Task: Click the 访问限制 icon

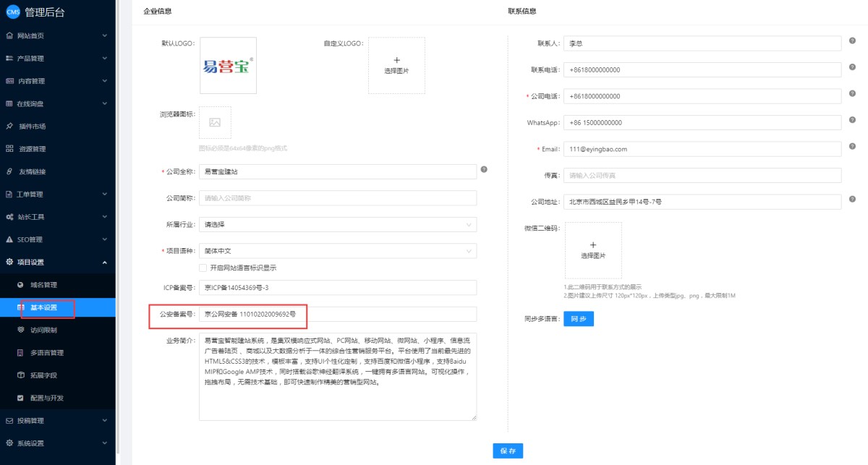Action: point(21,330)
